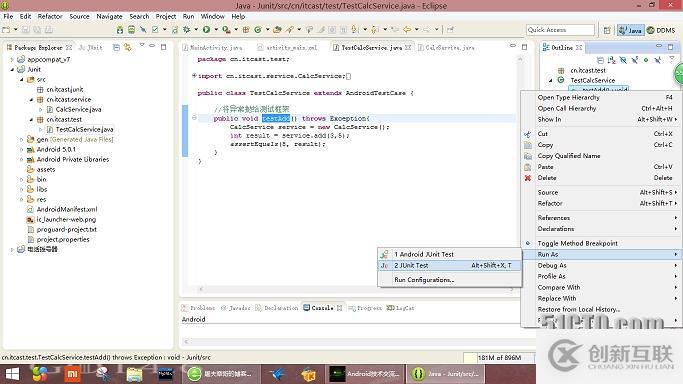Collapse the src folder
Image resolution: width=683 pixels, height=384 pixels.
21,79
